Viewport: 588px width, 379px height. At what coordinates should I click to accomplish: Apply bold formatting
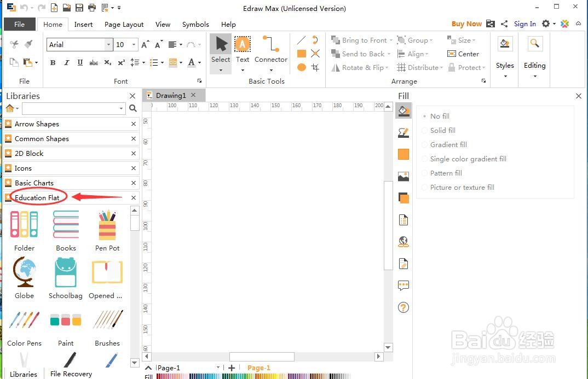coord(53,62)
